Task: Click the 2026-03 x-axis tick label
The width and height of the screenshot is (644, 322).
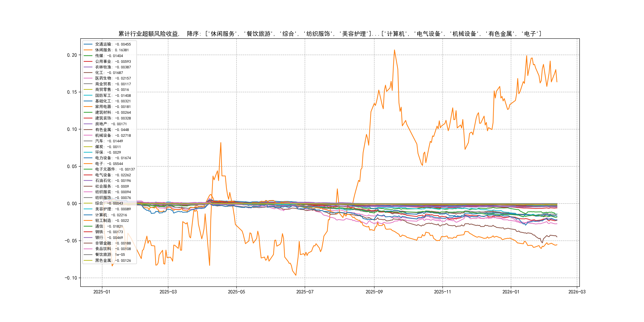Action: tap(577, 292)
